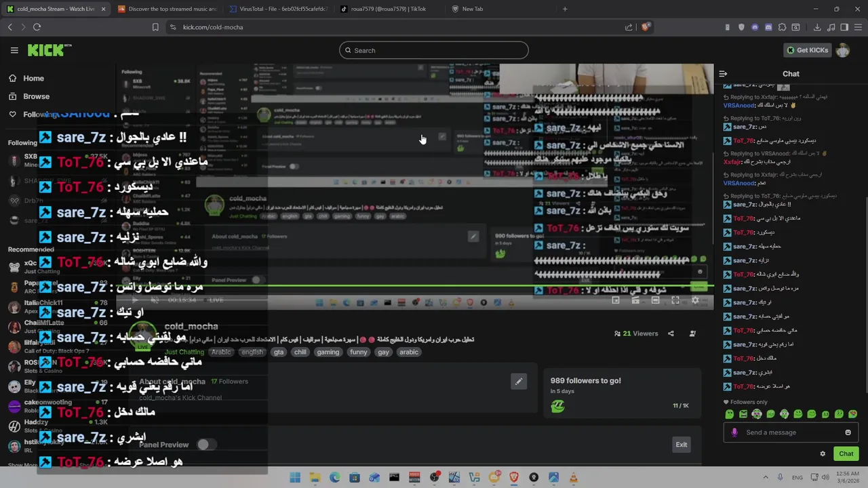This screenshot has width=868, height=488.
Task: Open the user profile avatar menu
Action: 843,50
